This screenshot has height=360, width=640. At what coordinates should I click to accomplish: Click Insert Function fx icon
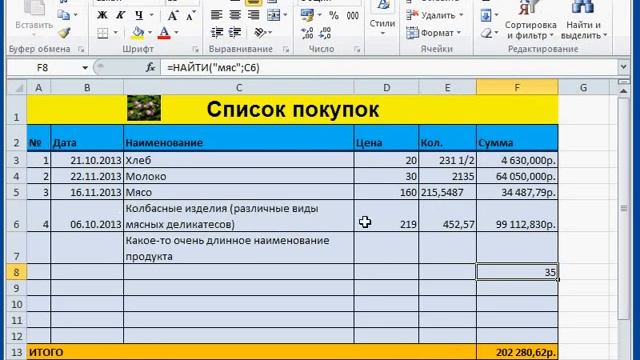(150, 68)
